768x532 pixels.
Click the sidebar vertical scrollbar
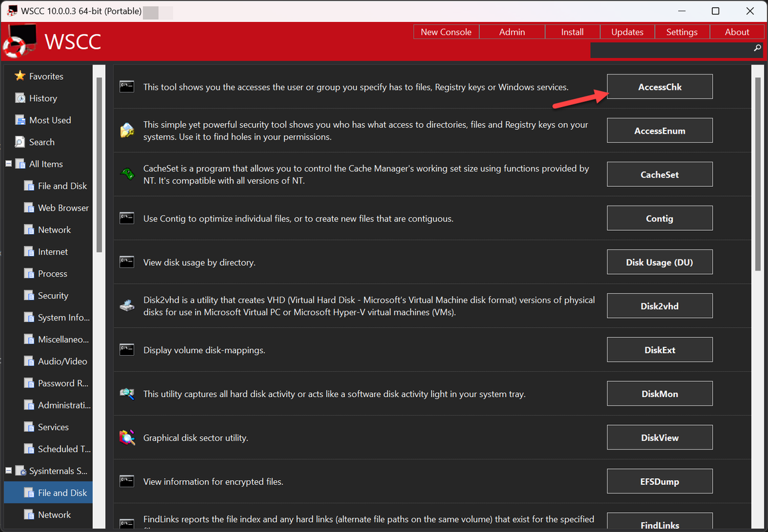[99, 164]
